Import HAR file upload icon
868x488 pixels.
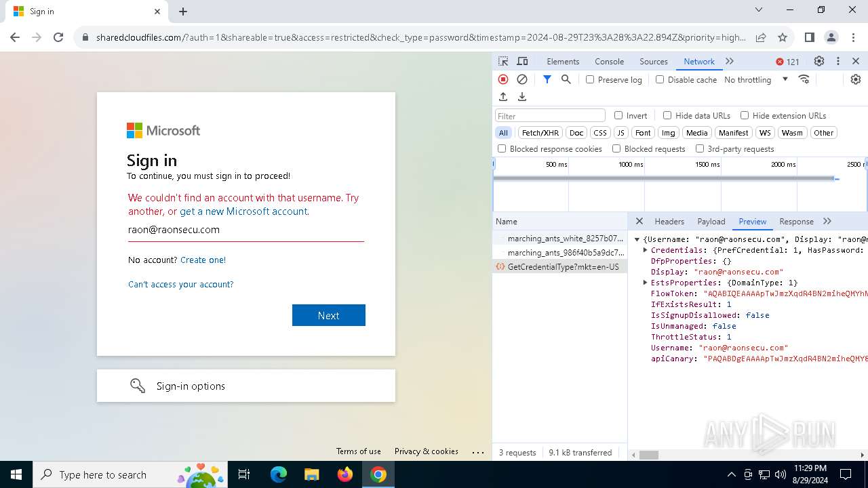coord(503,97)
